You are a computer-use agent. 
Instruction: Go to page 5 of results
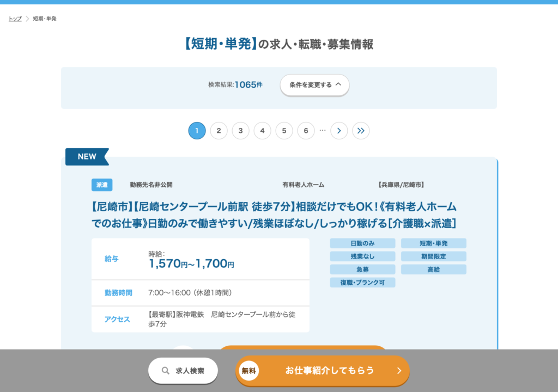(284, 131)
